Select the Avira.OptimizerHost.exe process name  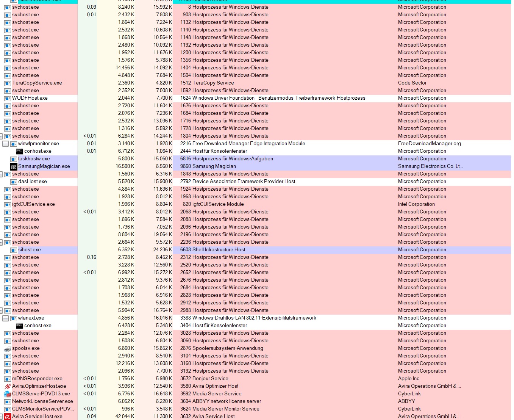(39, 386)
